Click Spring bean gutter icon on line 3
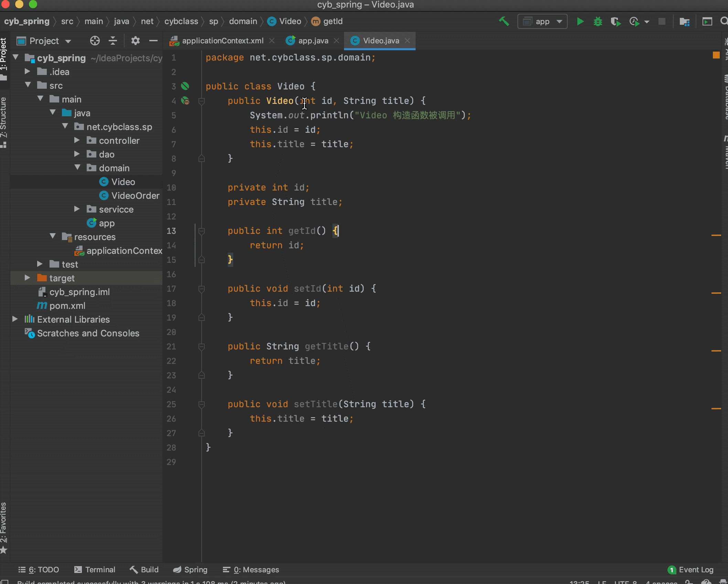Viewport: 728px width, 584px height. pyautogui.click(x=185, y=86)
